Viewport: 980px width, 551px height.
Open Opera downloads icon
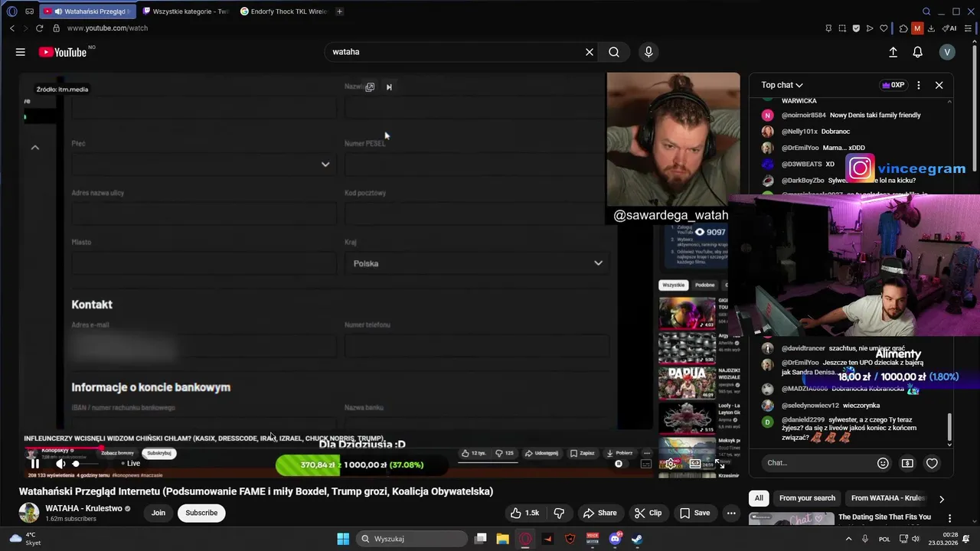pyautogui.click(x=931, y=28)
